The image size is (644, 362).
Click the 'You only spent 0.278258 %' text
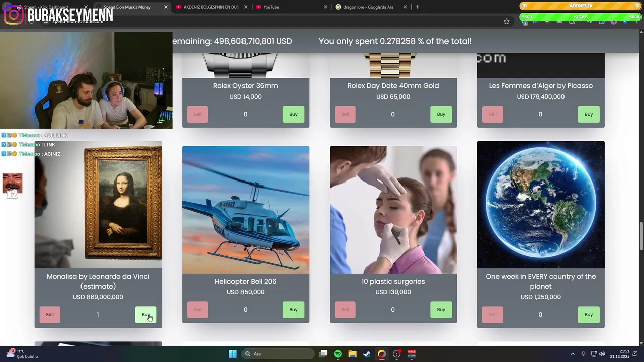(x=395, y=41)
